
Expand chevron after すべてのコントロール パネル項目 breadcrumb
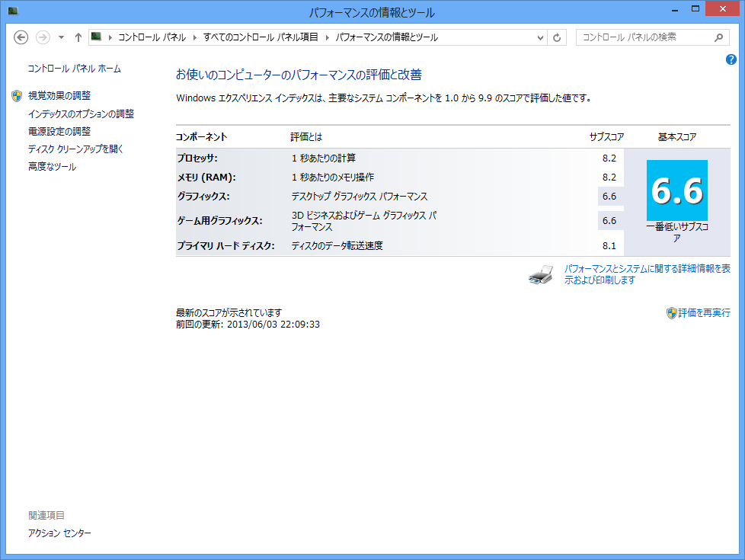(327, 37)
